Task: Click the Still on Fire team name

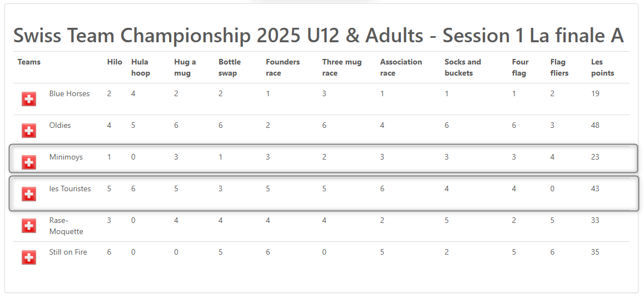Action: [x=68, y=252]
